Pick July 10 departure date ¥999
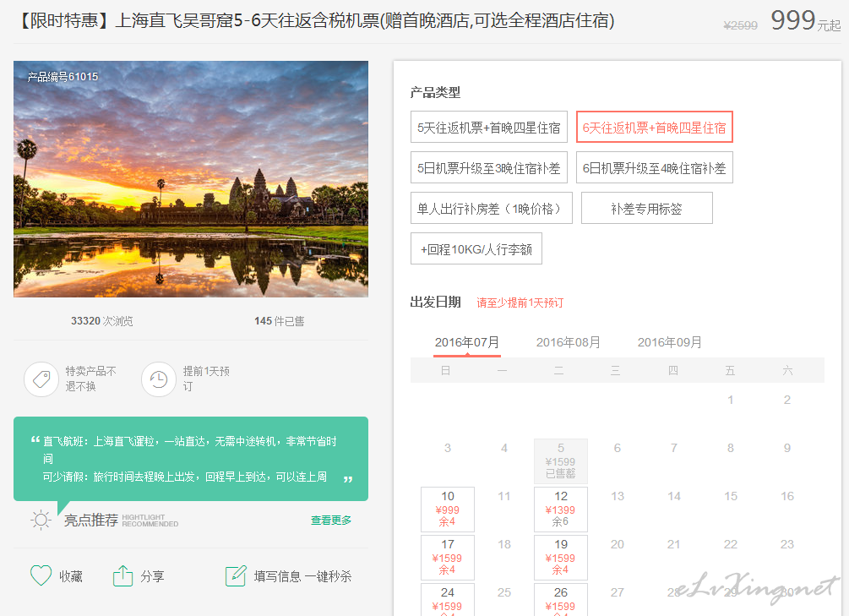 click(x=448, y=509)
